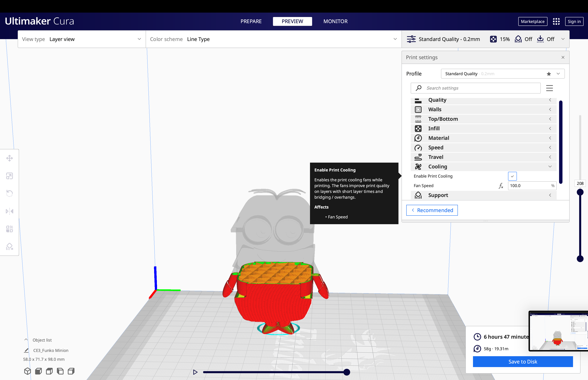This screenshot has height=380, width=588.
Task: Switch to left side view camera icon
Action: coord(60,371)
